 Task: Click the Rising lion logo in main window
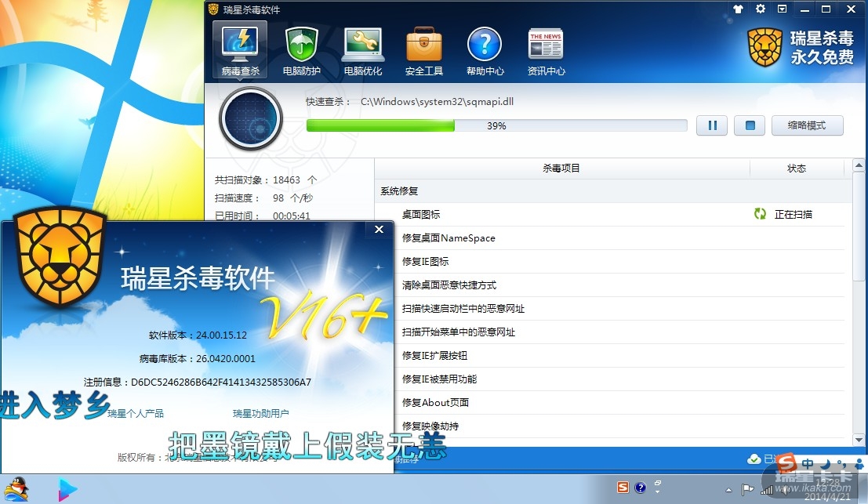765,47
